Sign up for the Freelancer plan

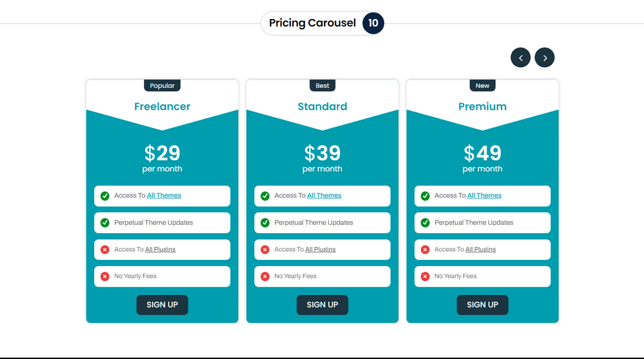pos(162,305)
